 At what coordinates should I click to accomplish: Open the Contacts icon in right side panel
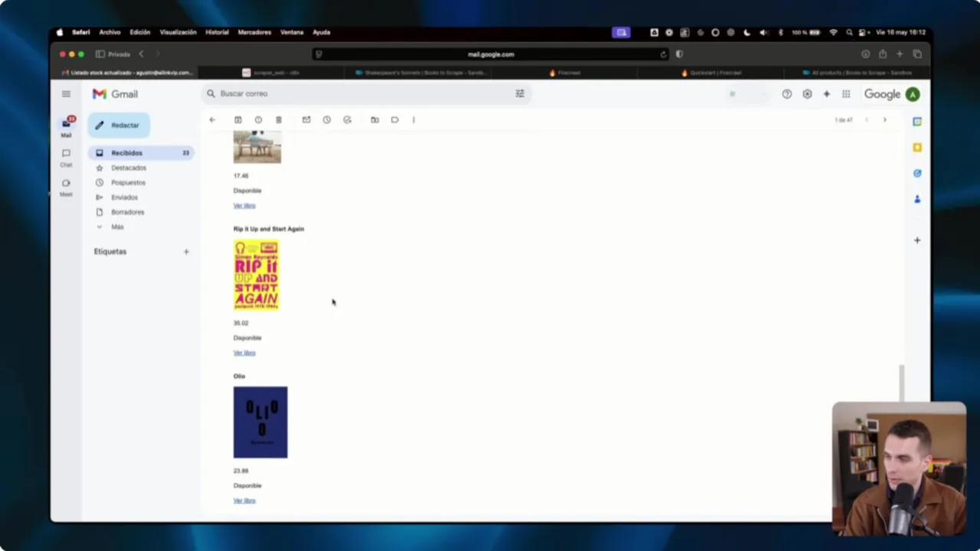[917, 199]
